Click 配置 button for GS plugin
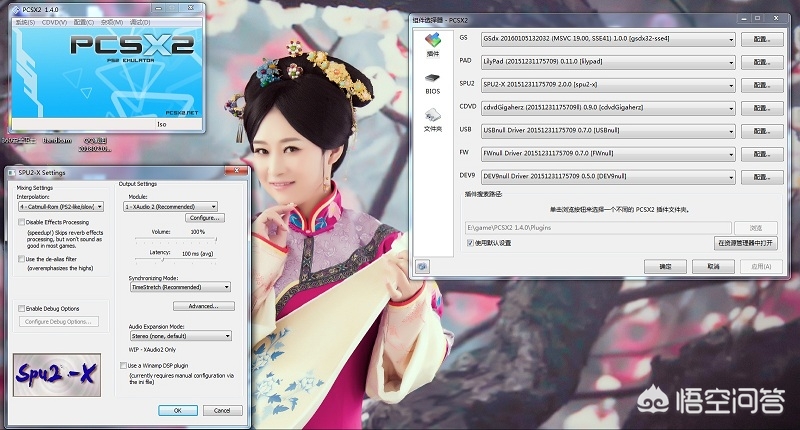This screenshot has width=800, height=430. coord(762,39)
